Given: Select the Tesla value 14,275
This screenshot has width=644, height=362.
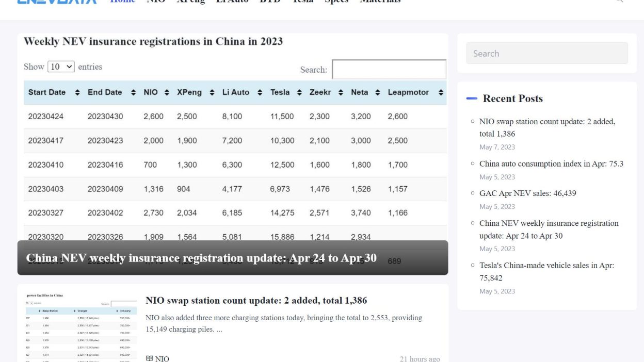Looking at the screenshot, I should pyautogui.click(x=282, y=212).
